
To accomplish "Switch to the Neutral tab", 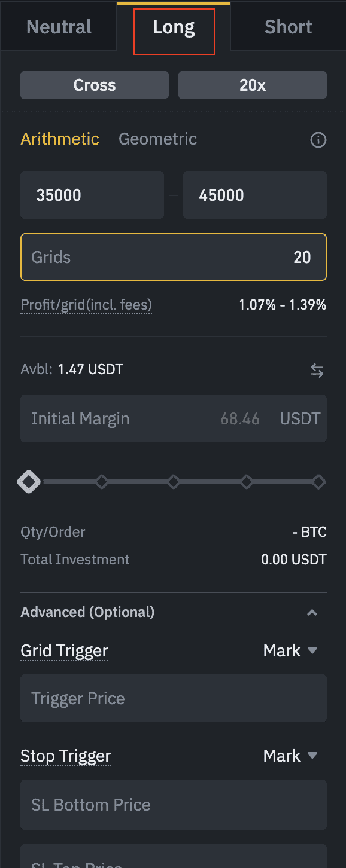I will [x=59, y=27].
